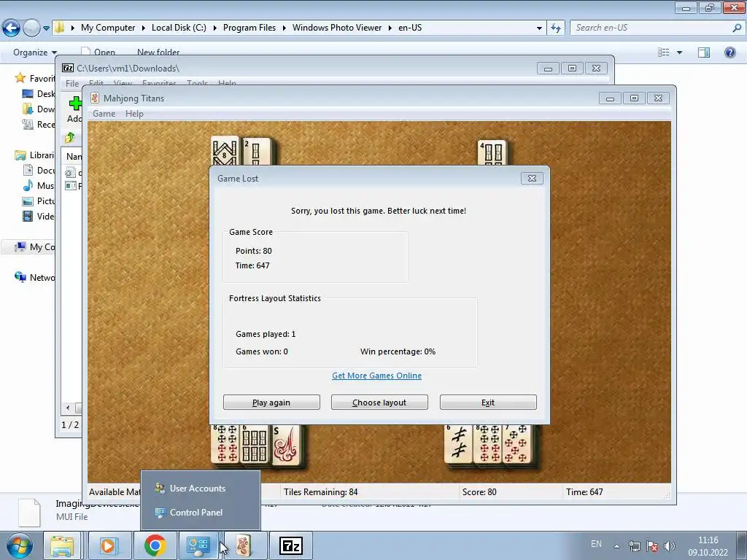Click the Control Panel taskbar icon

point(198,545)
